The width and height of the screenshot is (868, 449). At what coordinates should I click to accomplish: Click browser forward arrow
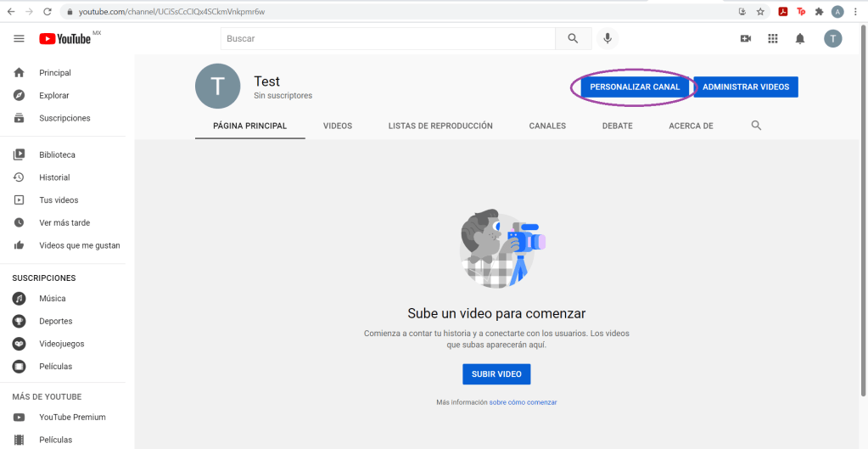tap(30, 11)
